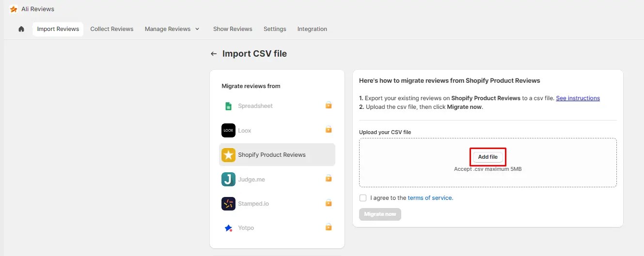Click the CSV file upload drop zone
The height and width of the screenshot is (256, 644).
pos(488,163)
